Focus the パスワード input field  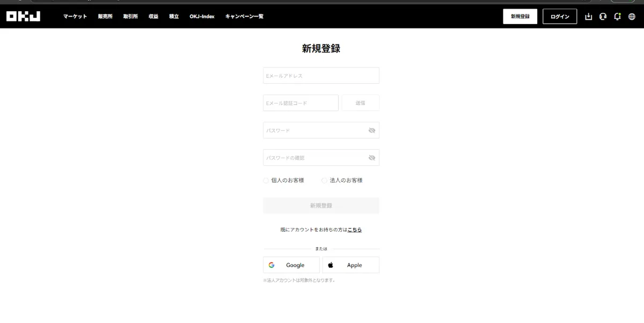coord(321,130)
